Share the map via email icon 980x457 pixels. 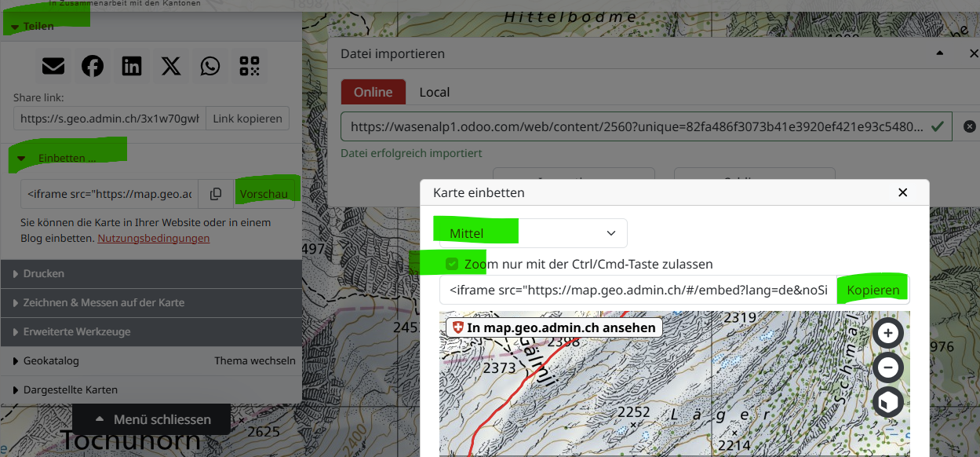[x=53, y=66]
